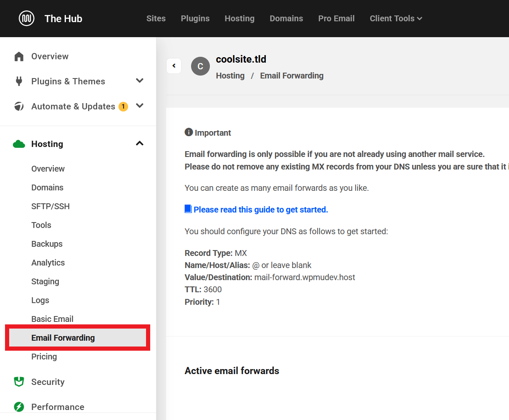Click the Plugins & Themes plug icon
Image resolution: width=509 pixels, height=420 pixels.
[19, 81]
